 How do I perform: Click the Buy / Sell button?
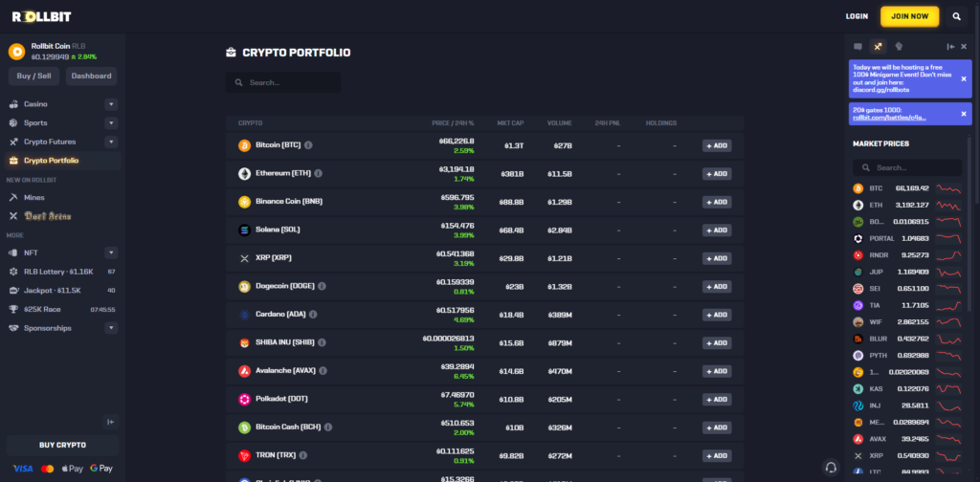pyautogui.click(x=33, y=77)
